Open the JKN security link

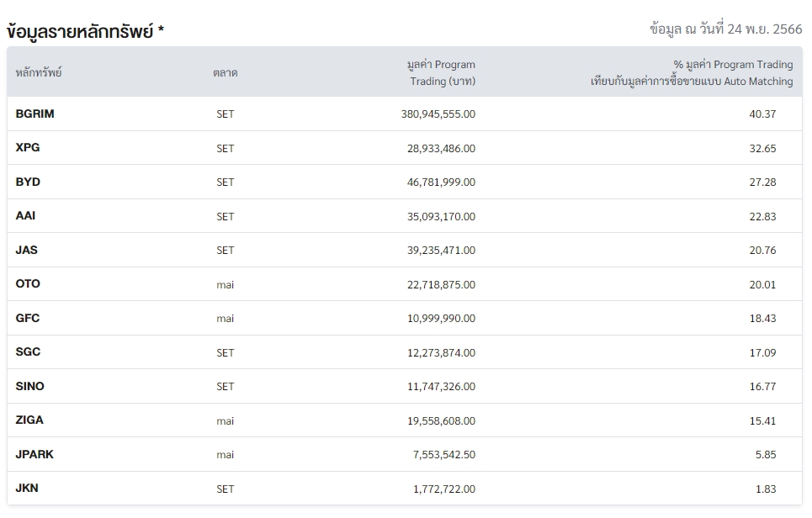pyautogui.click(x=27, y=488)
